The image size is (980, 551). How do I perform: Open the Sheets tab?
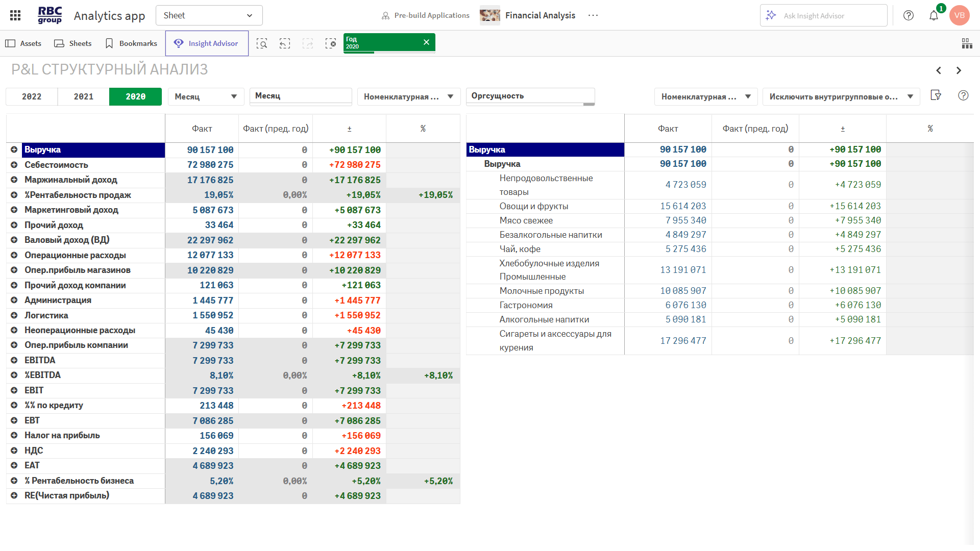(x=73, y=43)
